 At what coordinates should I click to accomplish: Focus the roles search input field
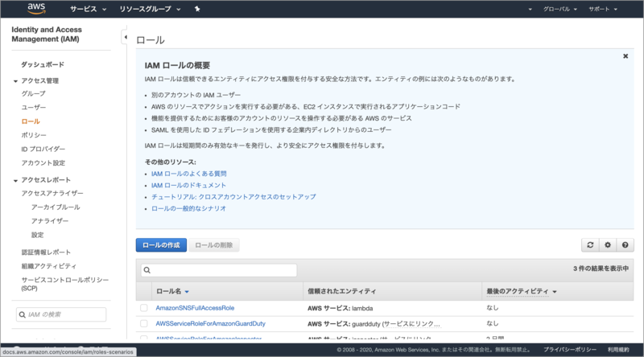tap(219, 270)
